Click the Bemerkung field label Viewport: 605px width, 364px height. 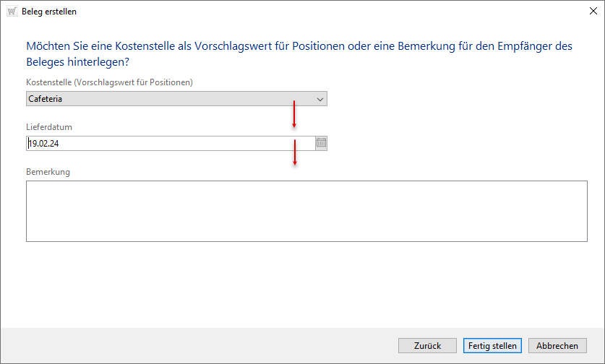48,172
